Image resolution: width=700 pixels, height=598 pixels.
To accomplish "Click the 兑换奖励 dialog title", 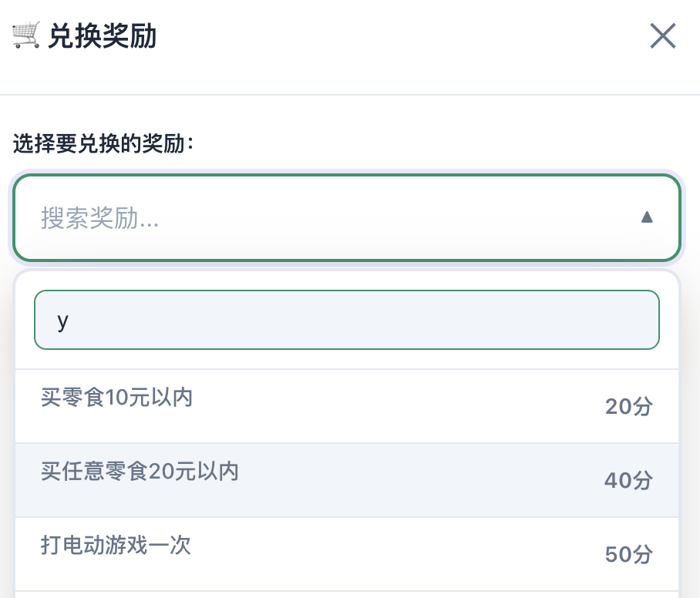I will [x=102, y=36].
